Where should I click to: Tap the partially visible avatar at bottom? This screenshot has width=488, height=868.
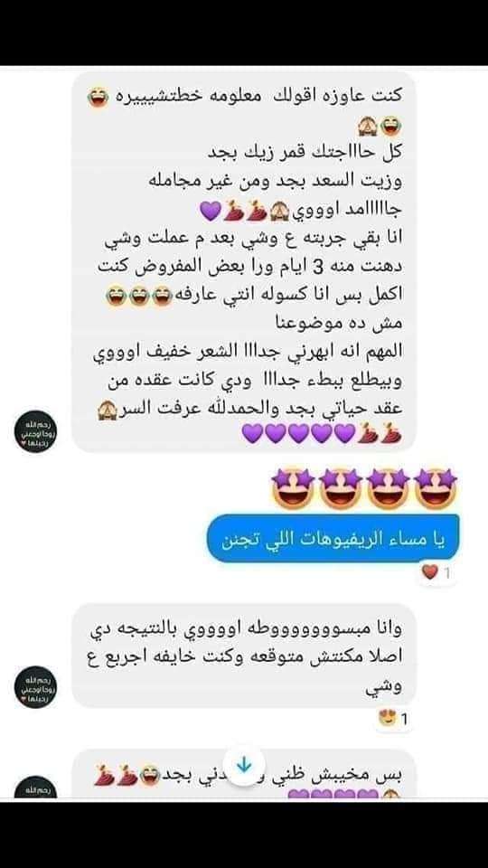35,788
